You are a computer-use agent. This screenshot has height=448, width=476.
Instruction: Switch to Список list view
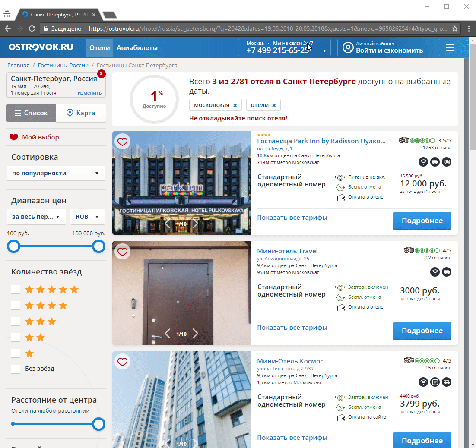click(x=31, y=113)
